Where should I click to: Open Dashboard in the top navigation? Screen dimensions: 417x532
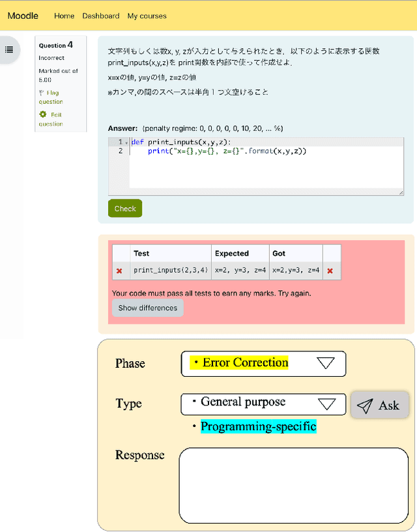pyautogui.click(x=101, y=16)
